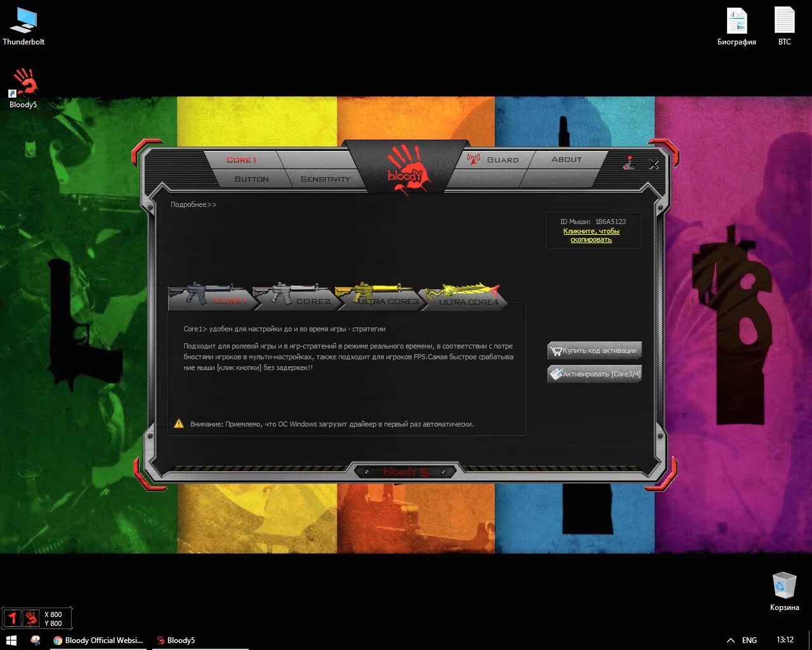Click the ENG language indicator
The image size is (812, 650).
(749, 640)
